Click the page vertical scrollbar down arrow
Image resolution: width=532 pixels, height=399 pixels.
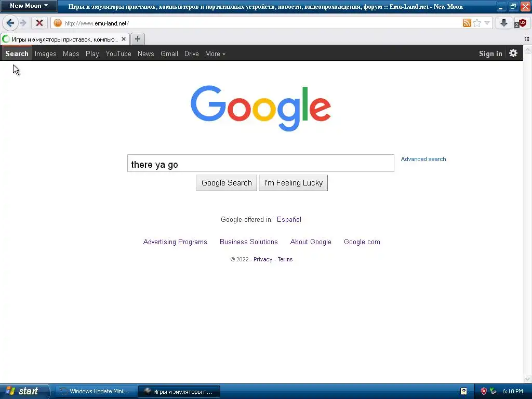[528, 379]
